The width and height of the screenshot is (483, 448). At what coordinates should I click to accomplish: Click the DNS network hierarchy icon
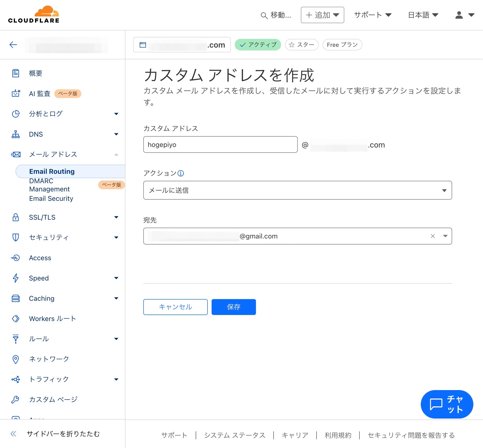(x=16, y=134)
